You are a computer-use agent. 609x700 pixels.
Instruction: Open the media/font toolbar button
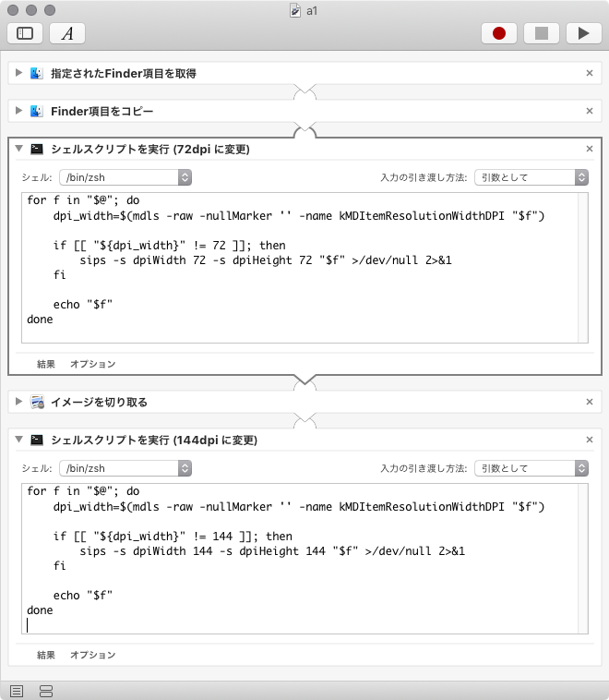(67, 33)
